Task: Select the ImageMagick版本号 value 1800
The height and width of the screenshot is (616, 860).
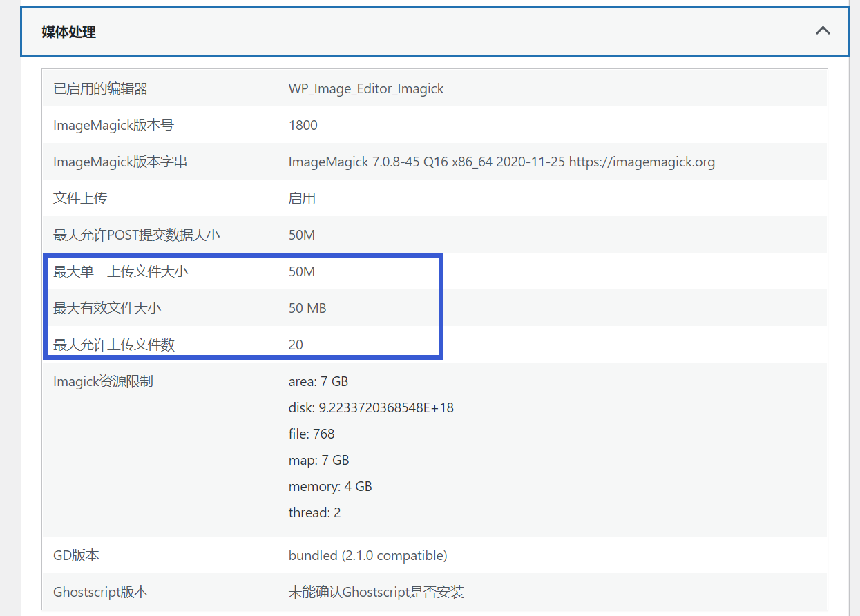Action: pyautogui.click(x=303, y=125)
